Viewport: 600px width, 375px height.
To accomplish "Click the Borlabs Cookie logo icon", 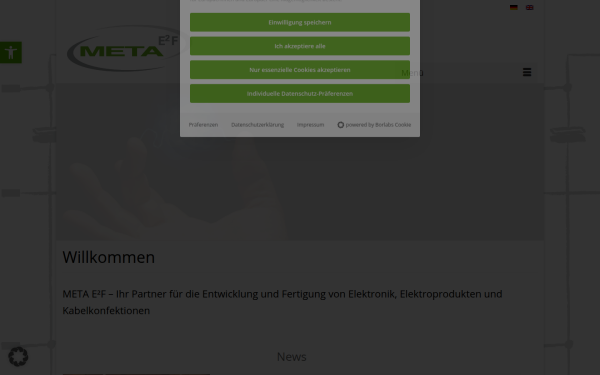I will 341,125.
